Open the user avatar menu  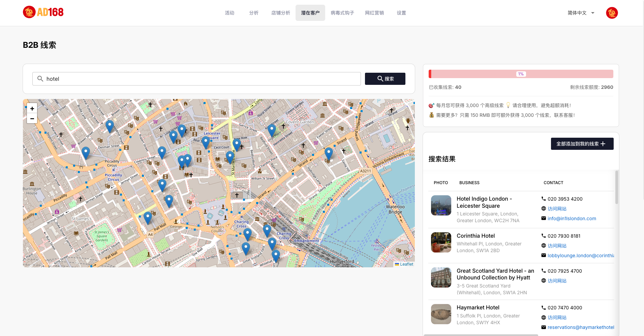pos(612,13)
